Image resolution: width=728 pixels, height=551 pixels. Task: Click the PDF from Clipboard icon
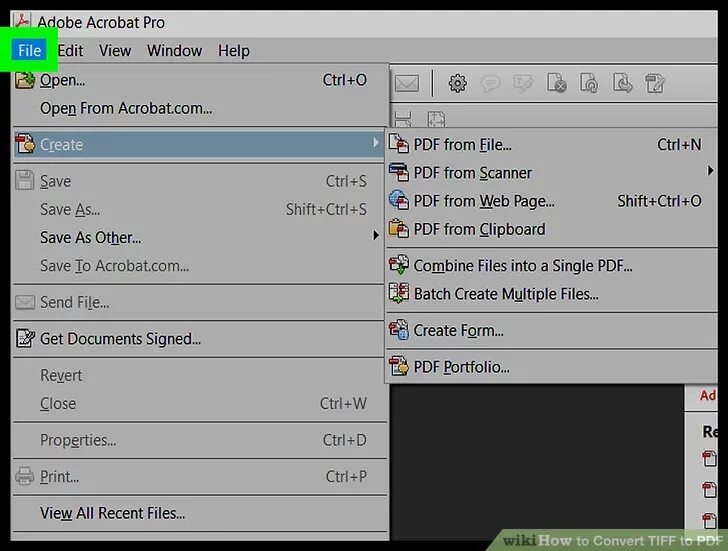coord(399,228)
